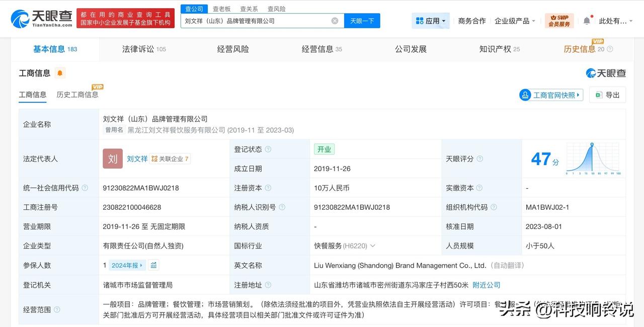The width and height of the screenshot is (644, 327).
Task: Click the Excel icon next to 导出
Action: coord(598,95)
